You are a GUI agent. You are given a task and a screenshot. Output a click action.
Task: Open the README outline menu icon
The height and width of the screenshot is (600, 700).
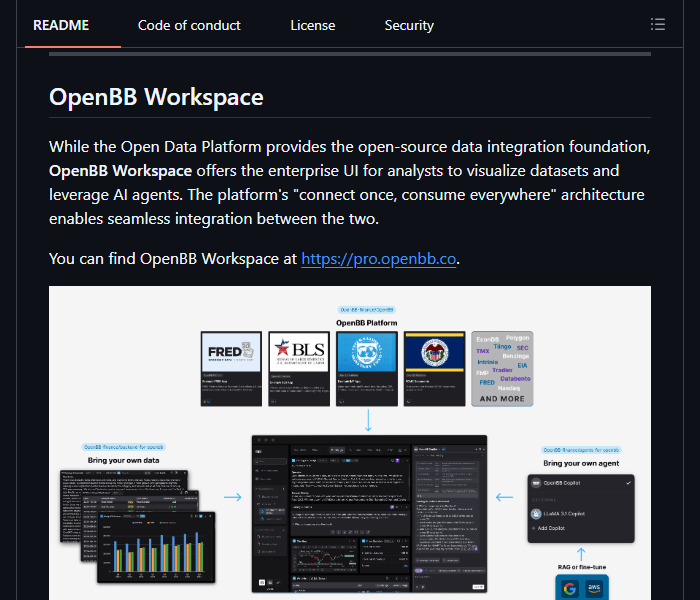coord(658,24)
